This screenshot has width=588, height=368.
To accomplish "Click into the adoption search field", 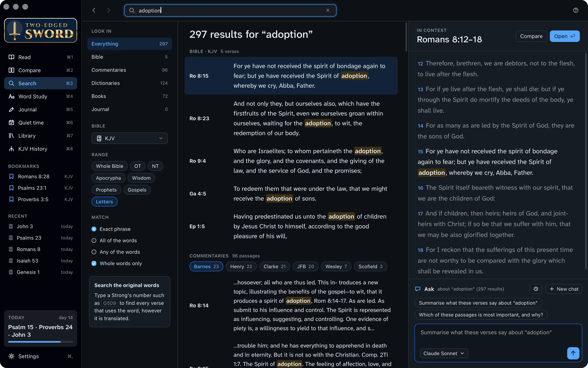I will pyautogui.click(x=230, y=10).
